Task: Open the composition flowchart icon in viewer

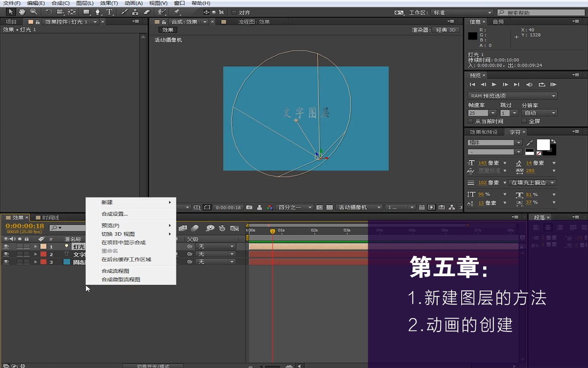Action: [452, 207]
